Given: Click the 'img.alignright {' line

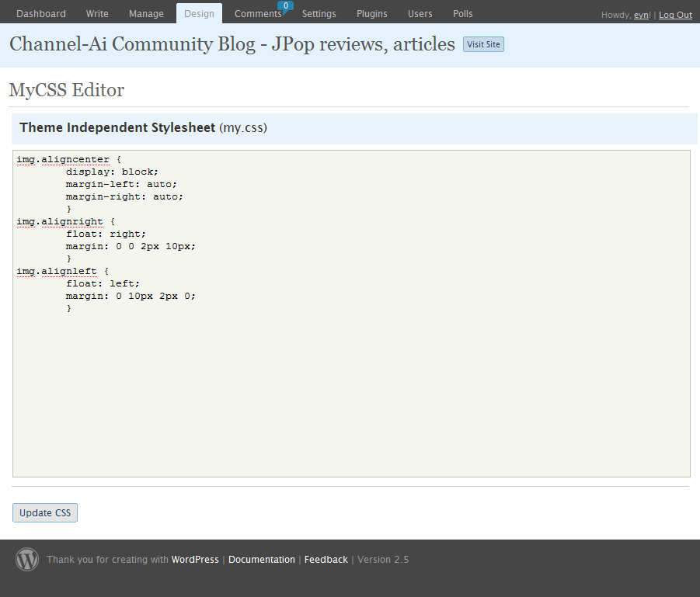Looking at the screenshot, I should click(65, 221).
